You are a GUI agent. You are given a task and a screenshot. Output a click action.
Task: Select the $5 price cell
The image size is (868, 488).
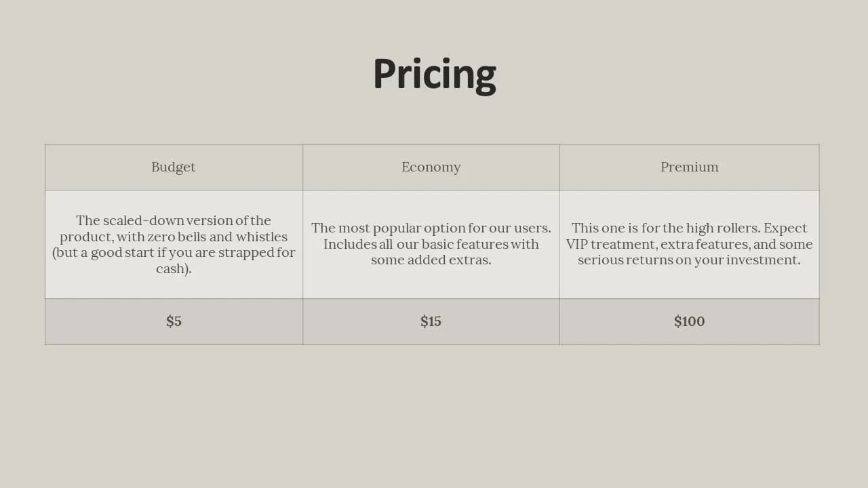(174, 322)
